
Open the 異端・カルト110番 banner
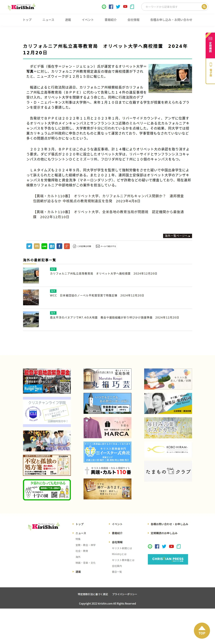coord(107,470)
